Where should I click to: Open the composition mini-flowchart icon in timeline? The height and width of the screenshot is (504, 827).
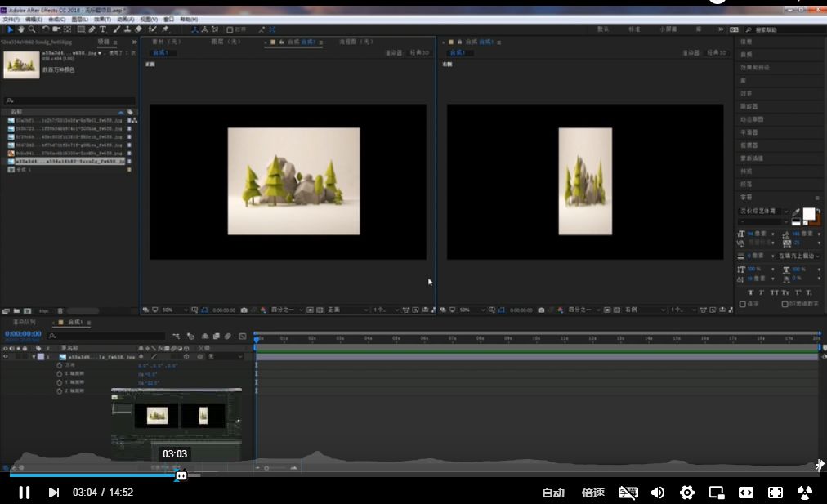[x=177, y=336]
